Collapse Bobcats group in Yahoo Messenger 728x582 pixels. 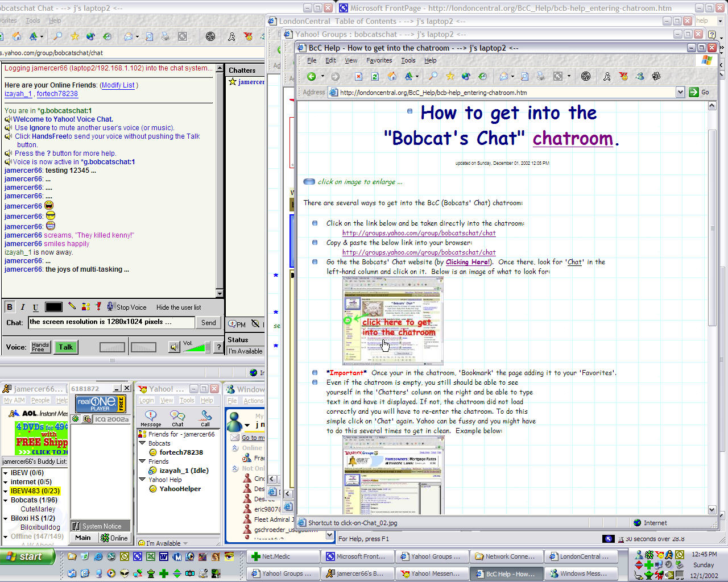143,443
